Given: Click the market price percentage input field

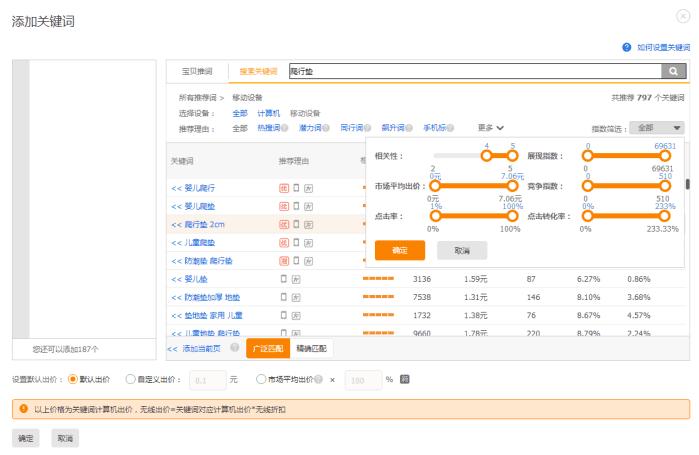Looking at the screenshot, I should coord(363,380).
